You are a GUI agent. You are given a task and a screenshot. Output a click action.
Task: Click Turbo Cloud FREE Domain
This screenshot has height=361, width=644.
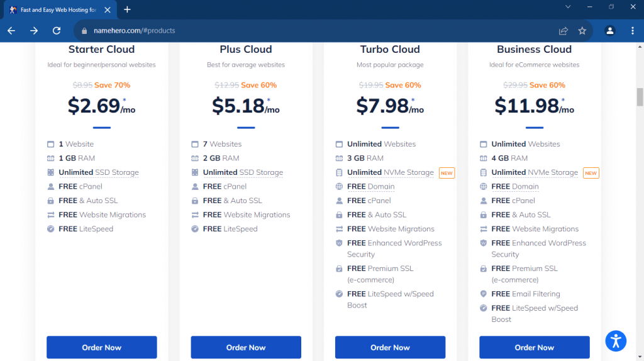click(370, 186)
